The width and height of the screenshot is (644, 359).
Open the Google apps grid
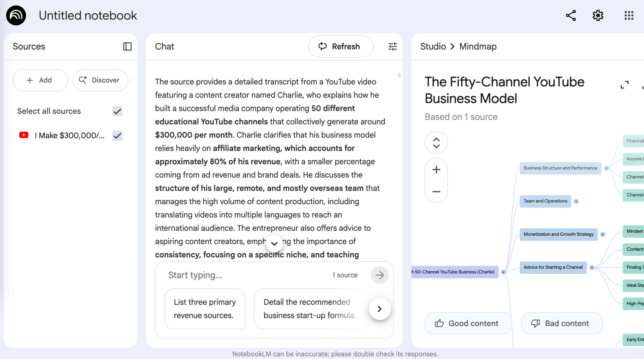click(629, 16)
